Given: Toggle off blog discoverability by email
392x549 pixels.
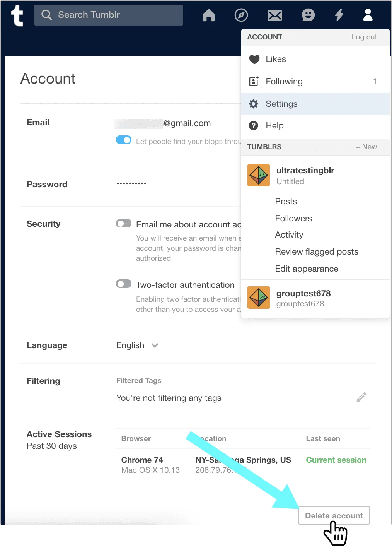Looking at the screenshot, I should pyautogui.click(x=124, y=140).
